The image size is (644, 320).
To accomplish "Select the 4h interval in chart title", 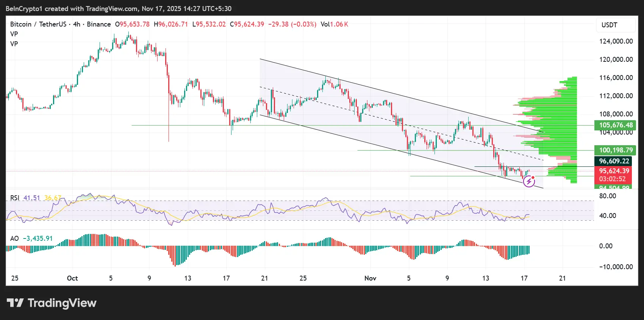I will 77,24.
